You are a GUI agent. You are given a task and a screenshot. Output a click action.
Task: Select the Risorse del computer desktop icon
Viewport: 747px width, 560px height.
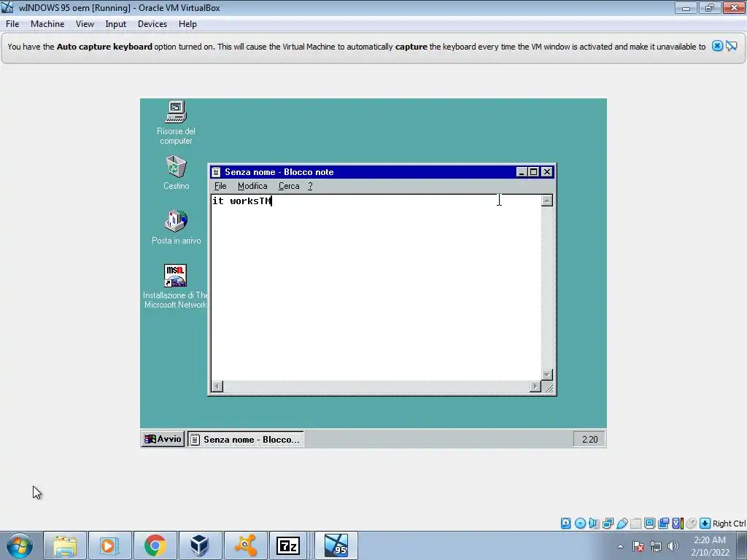(176, 122)
